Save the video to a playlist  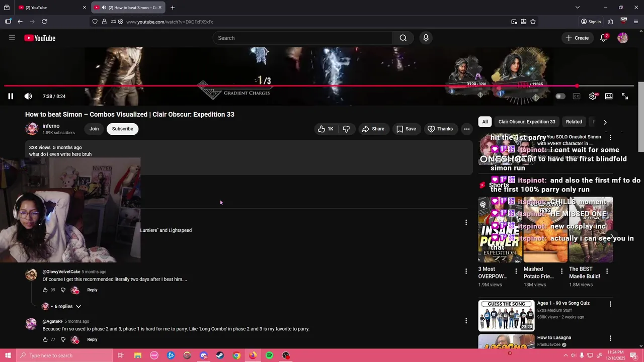pos(406,129)
